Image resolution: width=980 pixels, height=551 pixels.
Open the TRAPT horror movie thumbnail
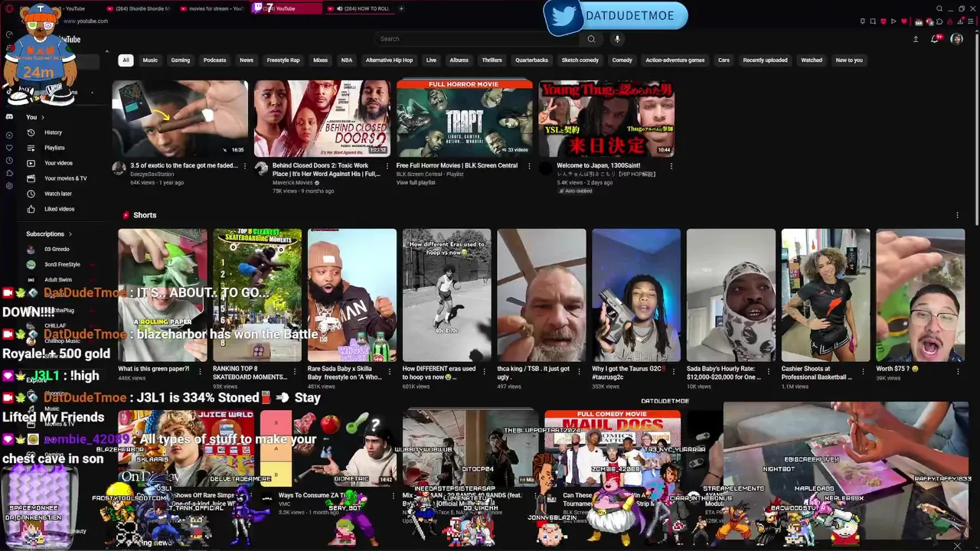click(x=465, y=118)
